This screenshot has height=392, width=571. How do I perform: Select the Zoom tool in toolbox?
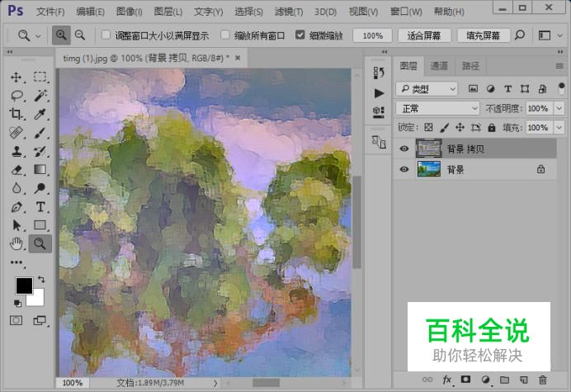(x=40, y=243)
